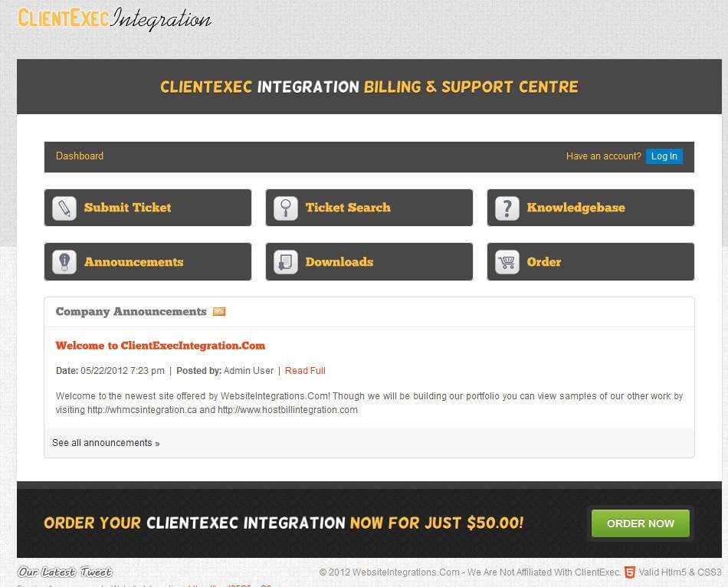Screen dimensions: 728x587
Task: Click the Company Announcements heading
Action: tap(131, 312)
